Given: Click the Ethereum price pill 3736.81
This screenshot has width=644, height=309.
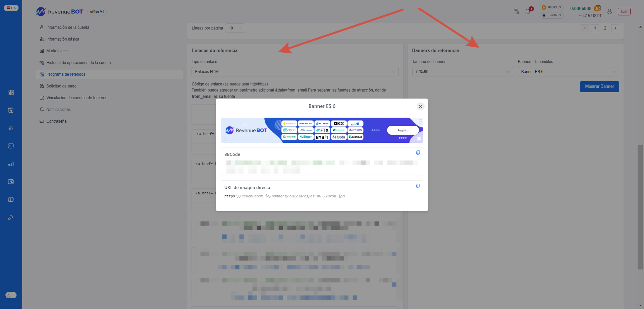Looking at the screenshot, I should pyautogui.click(x=551, y=15).
